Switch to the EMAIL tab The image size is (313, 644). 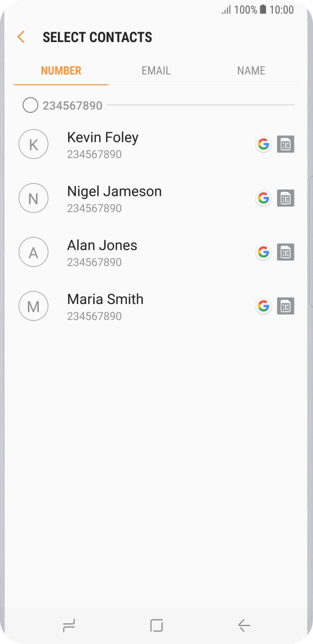pyautogui.click(x=156, y=71)
